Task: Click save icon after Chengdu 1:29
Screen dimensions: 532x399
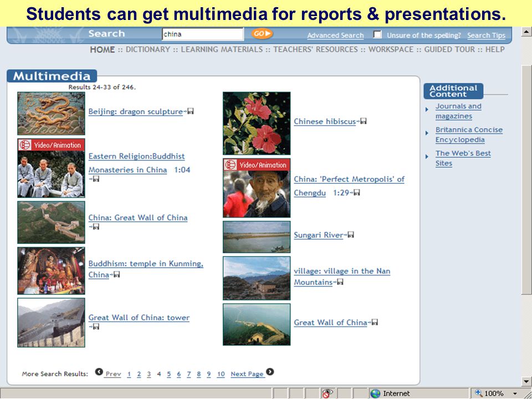Action: (x=356, y=192)
